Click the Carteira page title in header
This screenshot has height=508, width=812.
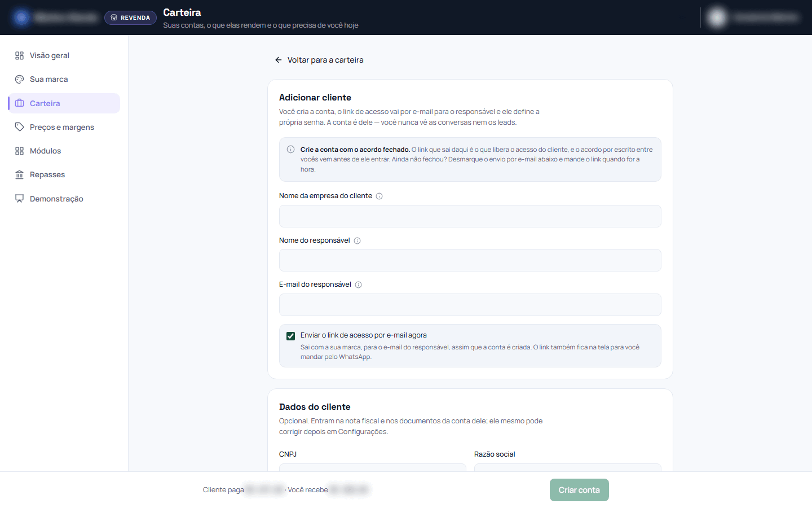pos(182,12)
